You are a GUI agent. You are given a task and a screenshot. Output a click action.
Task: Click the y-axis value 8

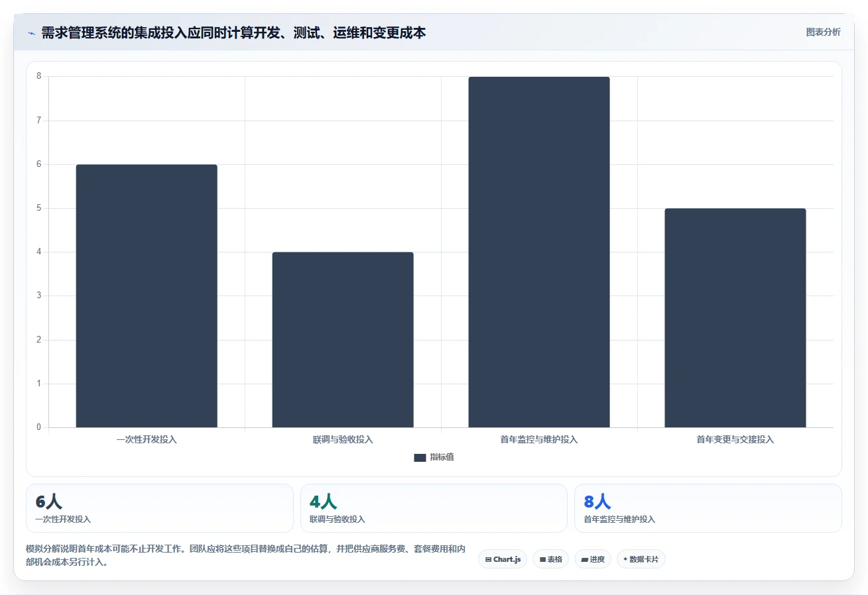point(38,76)
